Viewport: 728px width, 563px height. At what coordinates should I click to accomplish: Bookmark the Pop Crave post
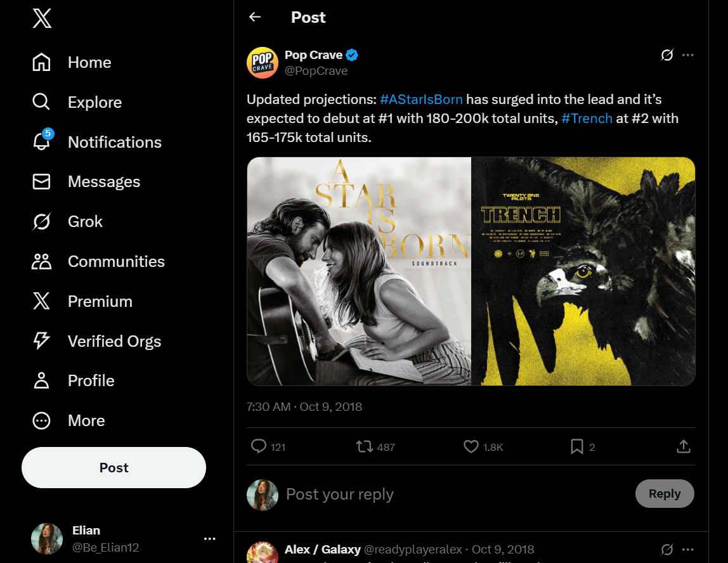pos(577,447)
